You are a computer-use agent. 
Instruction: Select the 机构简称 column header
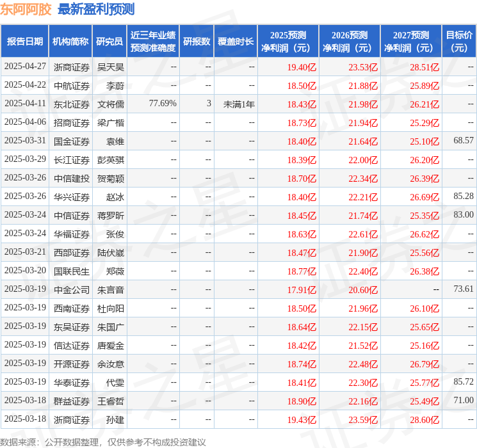[x=70, y=42]
